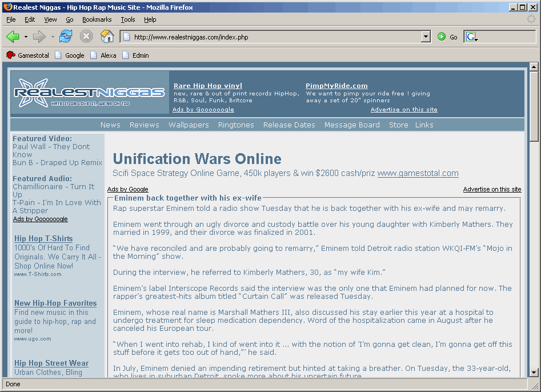Expand the address bar URL dropdown
The height and width of the screenshot is (392, 541).
[x=425, y=37]
